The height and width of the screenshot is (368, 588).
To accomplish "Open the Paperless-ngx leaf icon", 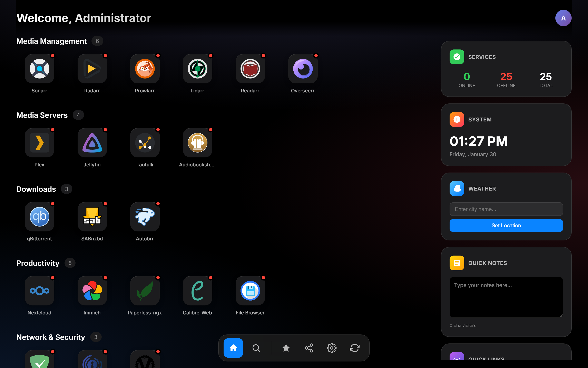I will click(145, 291).
